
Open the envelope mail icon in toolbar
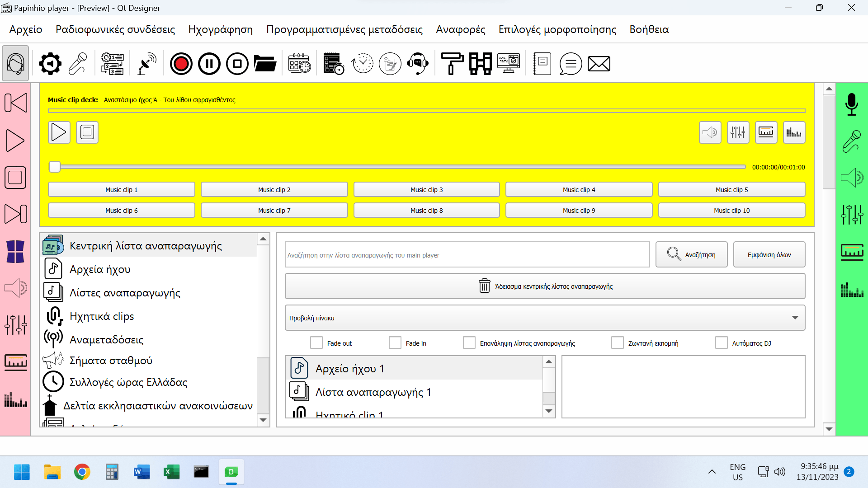click(x=599, y=64)
